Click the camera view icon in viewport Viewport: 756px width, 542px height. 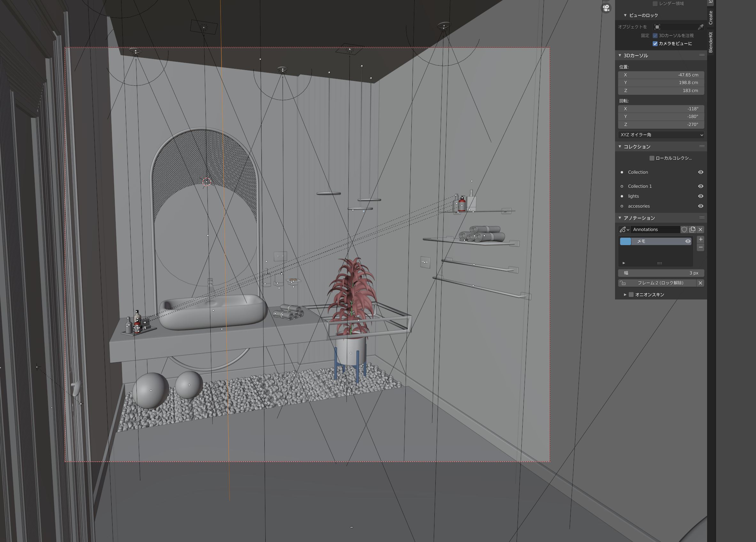[606, 8]
